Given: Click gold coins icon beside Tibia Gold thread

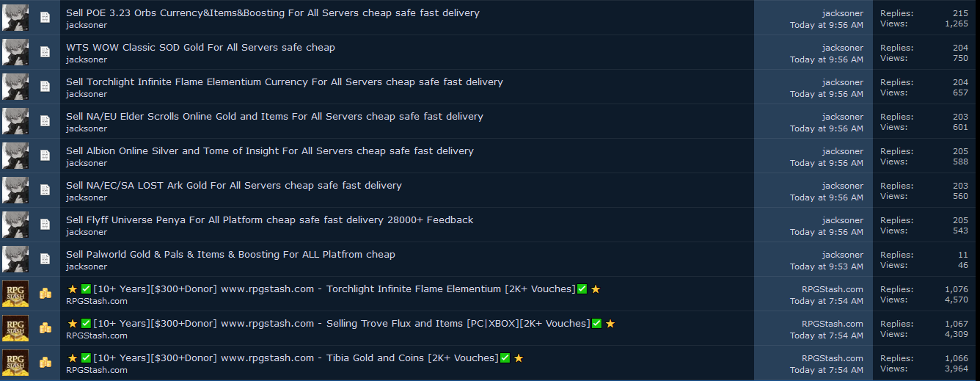Looking at the screenshot, I should (x=45, y=363).
